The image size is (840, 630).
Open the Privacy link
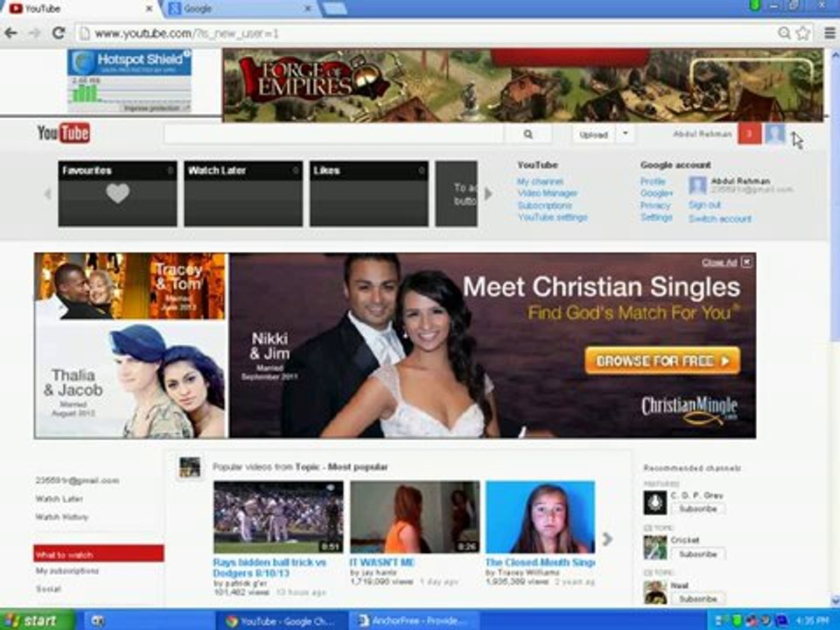coord(655,205)
